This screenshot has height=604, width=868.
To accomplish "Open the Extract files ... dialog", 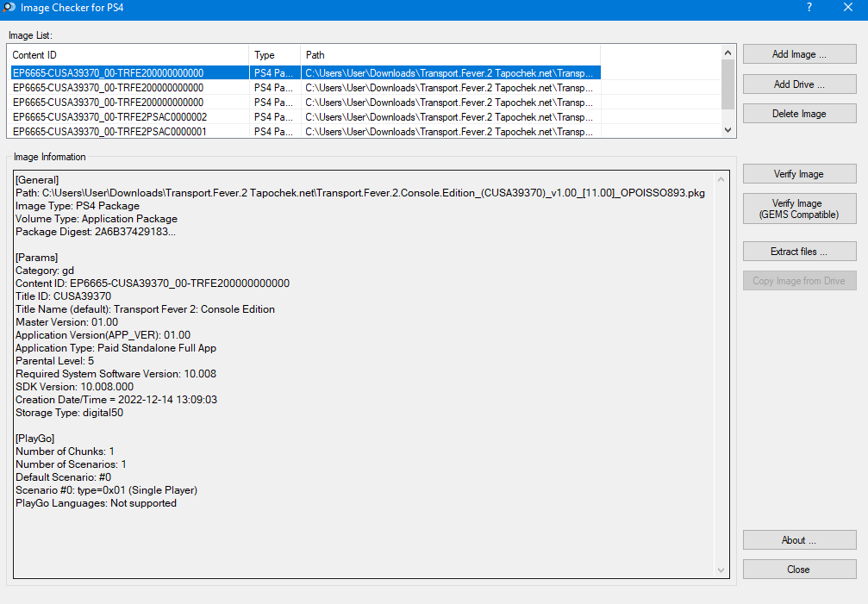I will coord(799,251).
